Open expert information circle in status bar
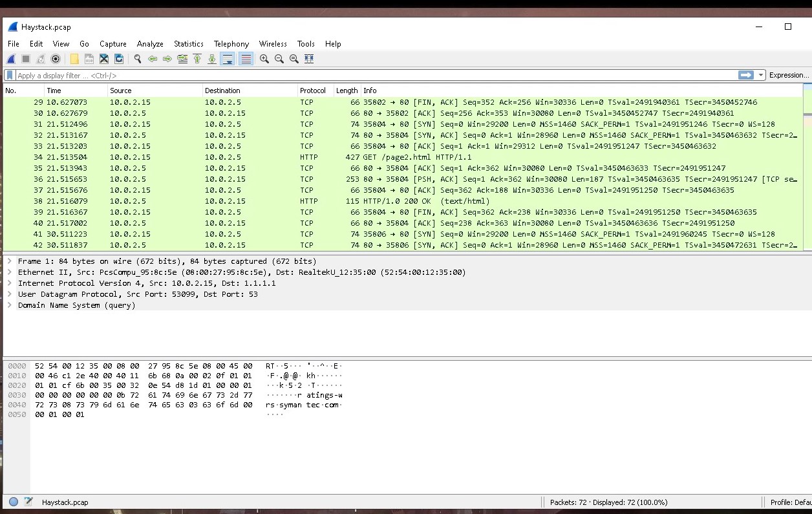The width and height of the screenshot is (812, 514). tap(14, 502)
